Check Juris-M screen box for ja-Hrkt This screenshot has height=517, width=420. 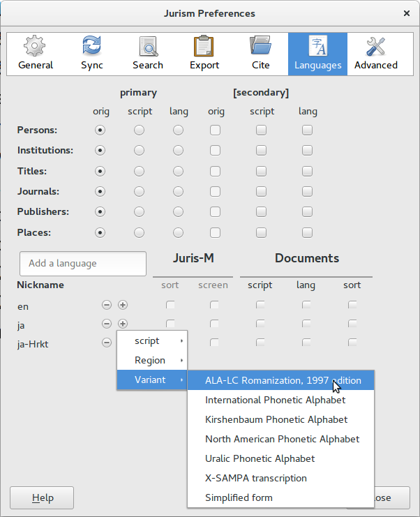(214, 343)
